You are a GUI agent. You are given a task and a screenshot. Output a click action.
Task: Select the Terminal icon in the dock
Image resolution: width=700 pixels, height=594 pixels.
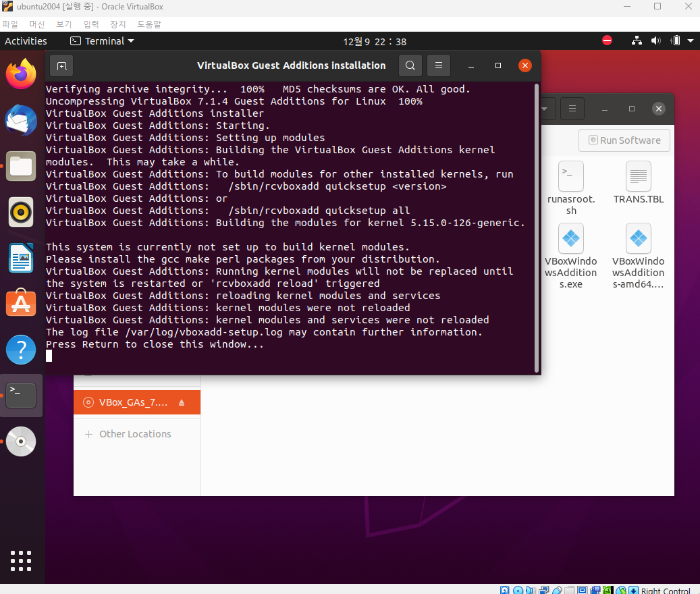tap(21, 396)
